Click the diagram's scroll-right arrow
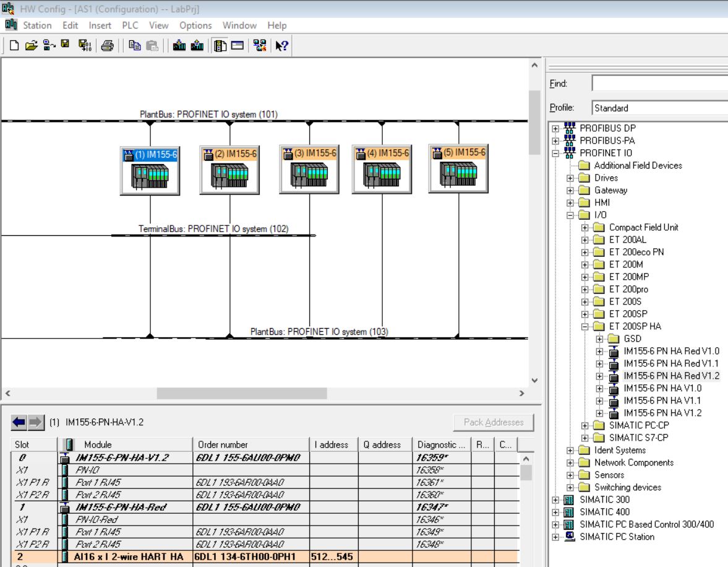Image resolution: width=728 pixels, height=567 pixels. [x=522, y=393]
